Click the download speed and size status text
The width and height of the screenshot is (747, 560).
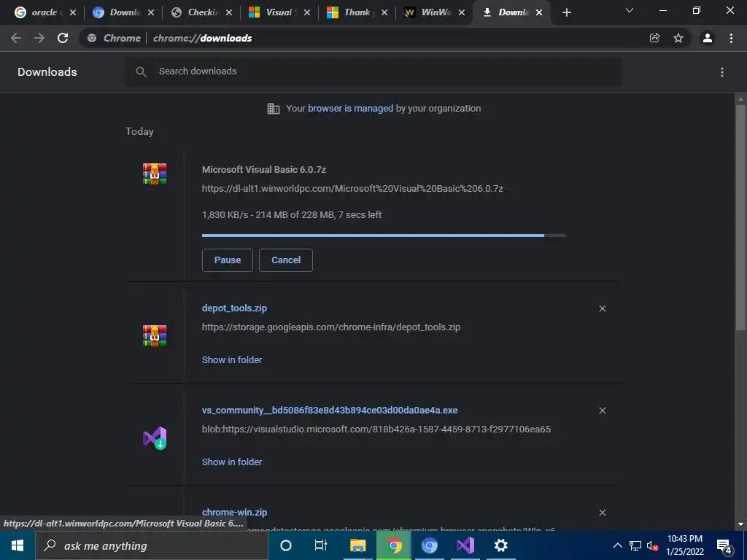click(292, 215)
